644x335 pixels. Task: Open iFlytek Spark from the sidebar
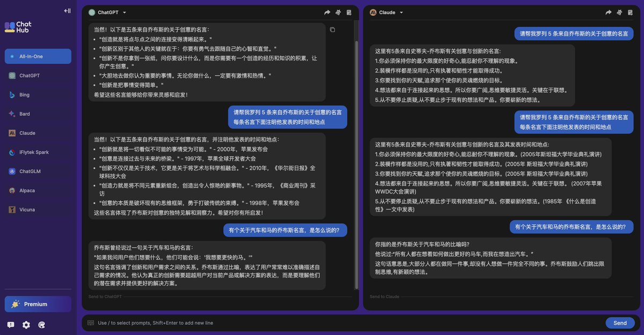coord(38,152)
